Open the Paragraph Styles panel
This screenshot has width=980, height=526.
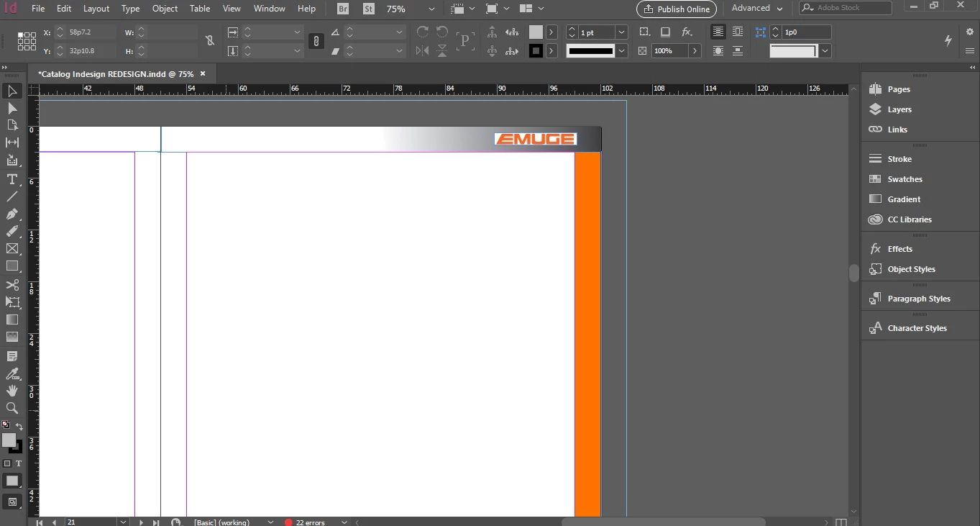pos(919,299)
